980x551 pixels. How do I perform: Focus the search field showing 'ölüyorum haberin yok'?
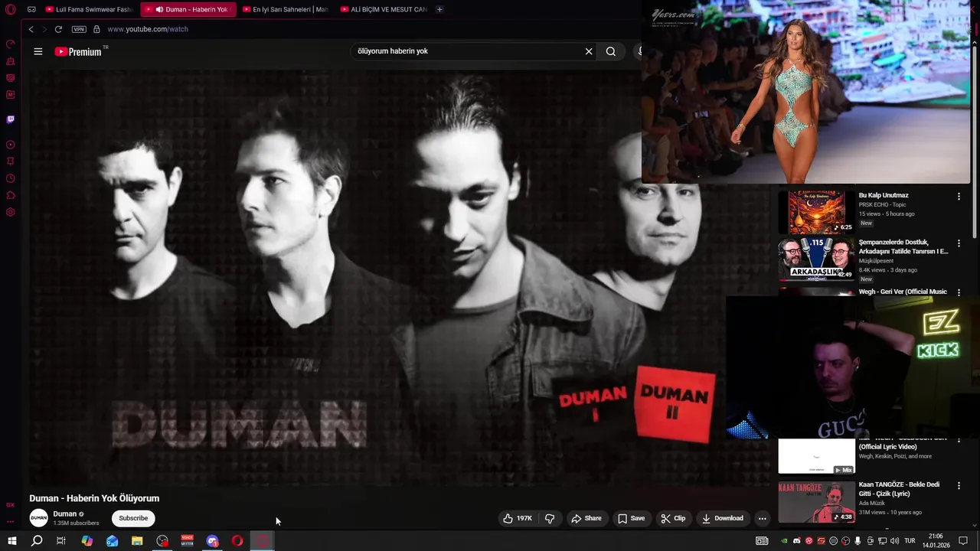[x=467, y=51]
